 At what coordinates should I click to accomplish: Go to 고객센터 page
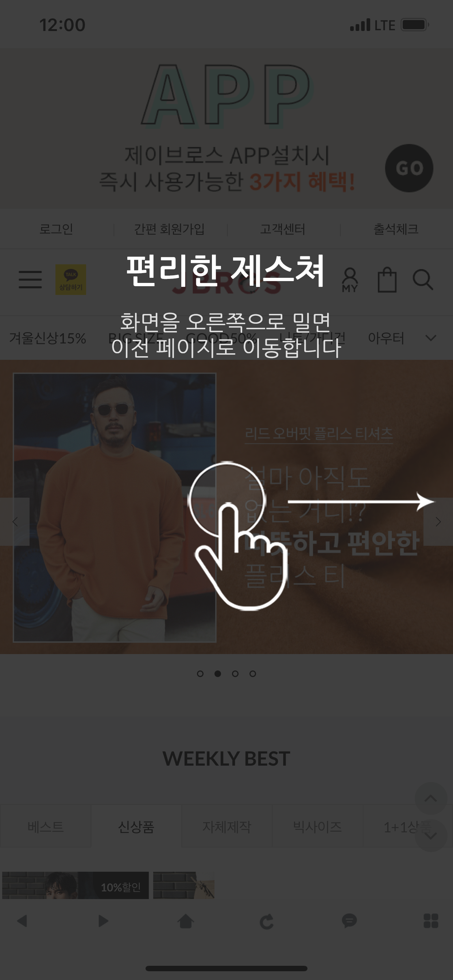(x=282, y=229)
